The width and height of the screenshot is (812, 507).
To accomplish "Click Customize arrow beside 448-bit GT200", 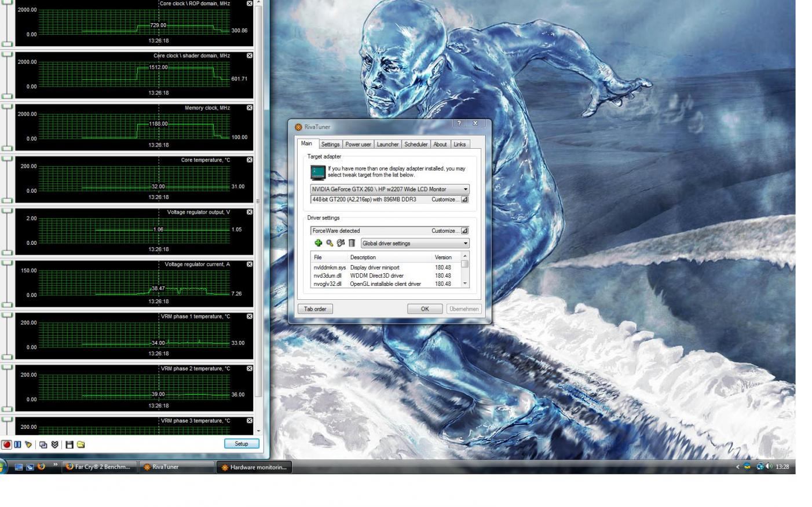I will [x=464, y=199].
